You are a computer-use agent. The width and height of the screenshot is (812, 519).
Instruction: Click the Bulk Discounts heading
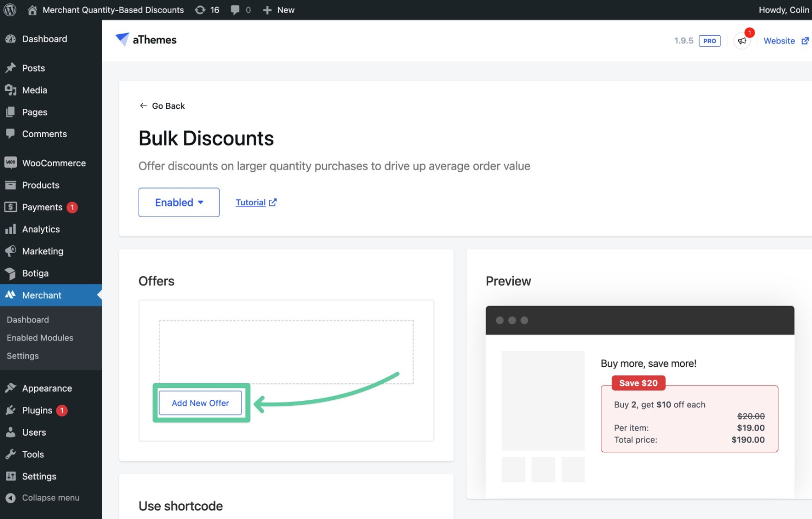tap(206, 138)
